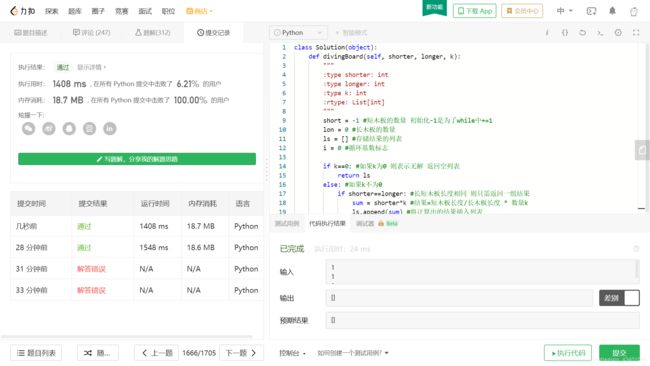Click the 输出 output field
Viewport: 650px width, 366px height.
[459, 298]
